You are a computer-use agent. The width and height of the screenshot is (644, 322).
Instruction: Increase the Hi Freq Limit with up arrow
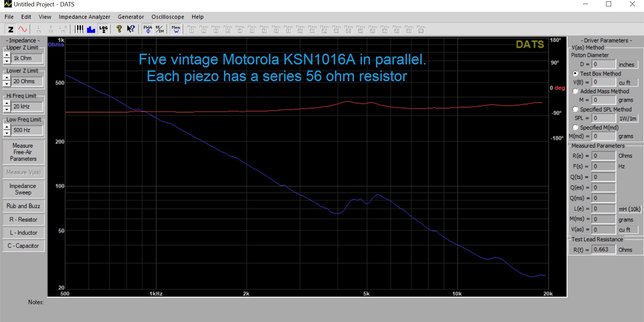tap(7, 104)
